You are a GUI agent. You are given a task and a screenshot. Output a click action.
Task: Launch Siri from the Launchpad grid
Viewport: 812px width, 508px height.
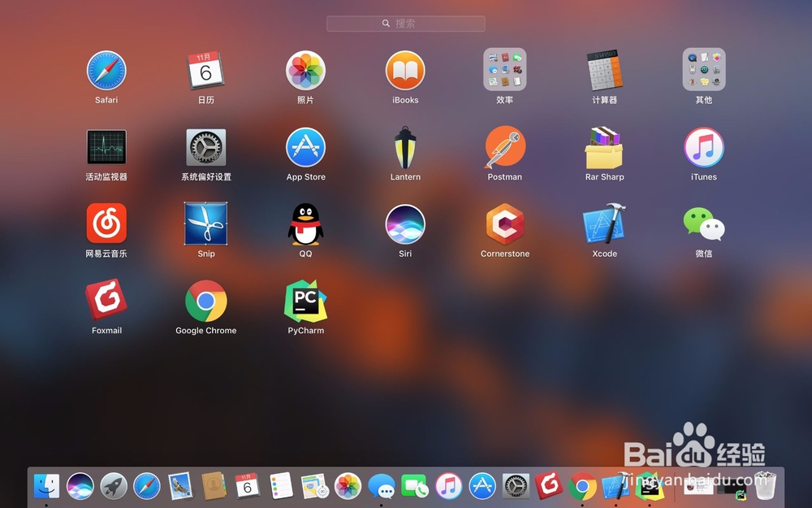405,224
